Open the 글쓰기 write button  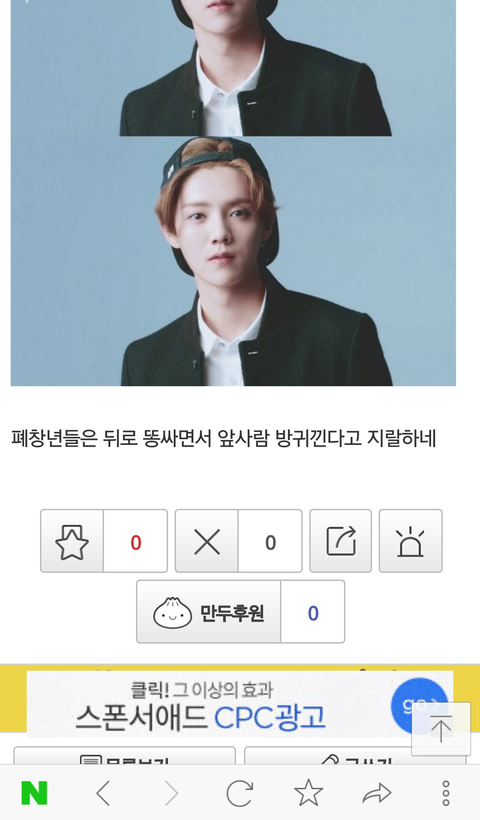click(x=355, y=757)
